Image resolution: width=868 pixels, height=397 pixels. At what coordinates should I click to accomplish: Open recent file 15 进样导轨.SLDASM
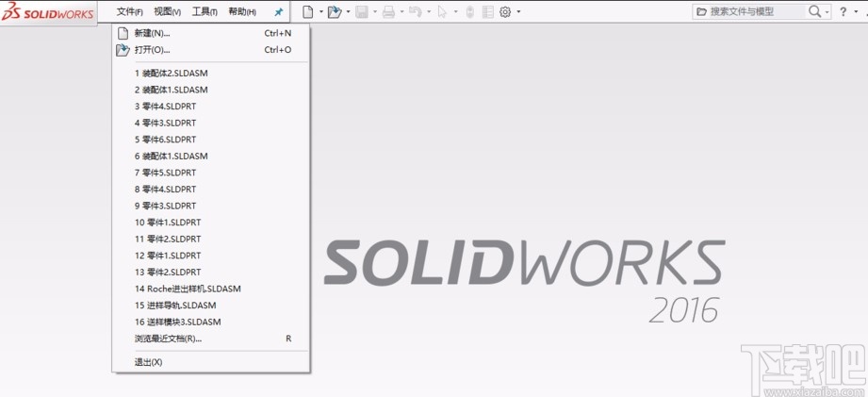coord(211,306)
